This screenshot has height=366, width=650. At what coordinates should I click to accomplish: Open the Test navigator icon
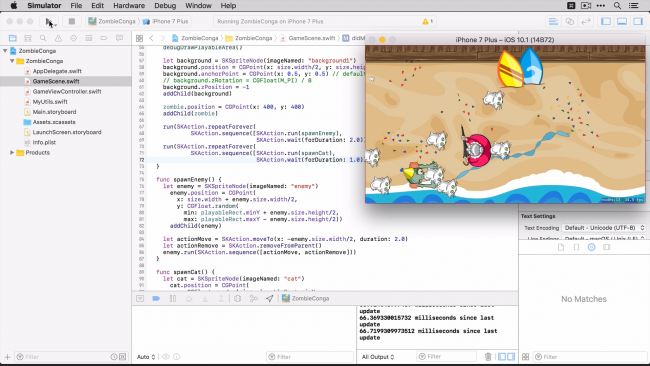tap(73, 38)
